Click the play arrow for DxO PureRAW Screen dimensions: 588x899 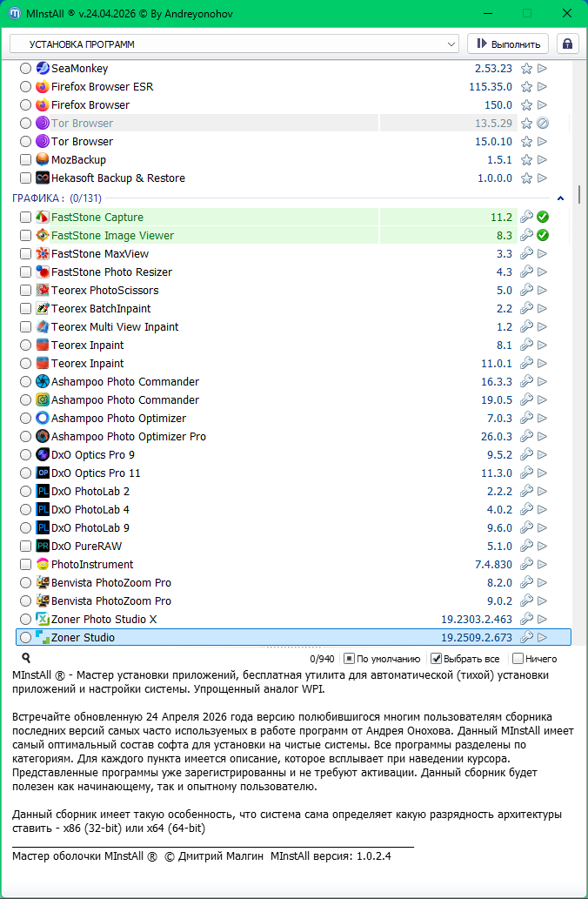(543, 547)
